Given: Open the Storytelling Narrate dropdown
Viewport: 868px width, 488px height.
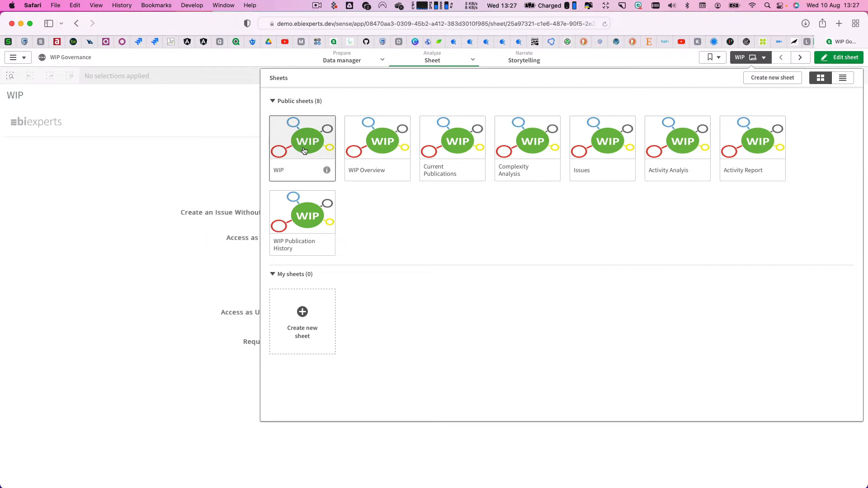Looking at the screenshot, I should 524,56.
